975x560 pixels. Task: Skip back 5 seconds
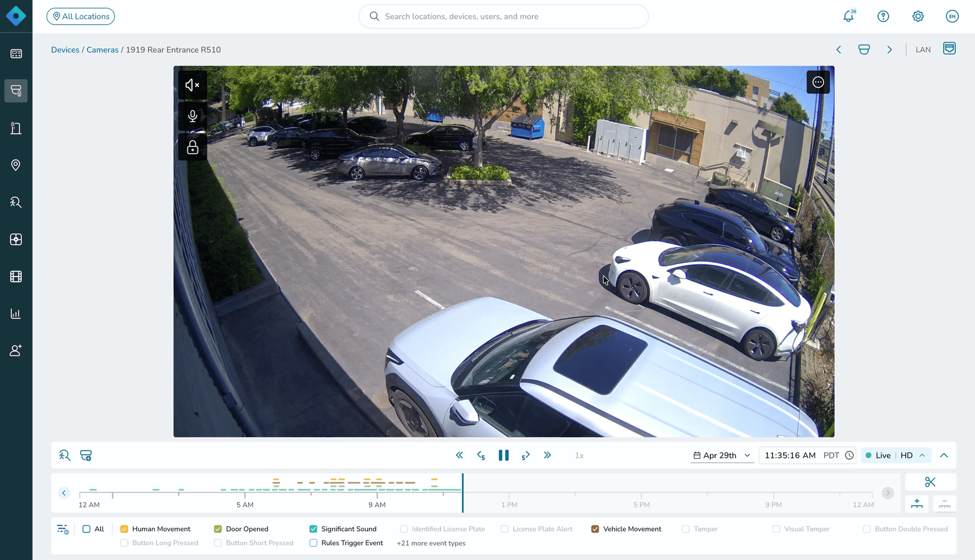tap(481, 455)
